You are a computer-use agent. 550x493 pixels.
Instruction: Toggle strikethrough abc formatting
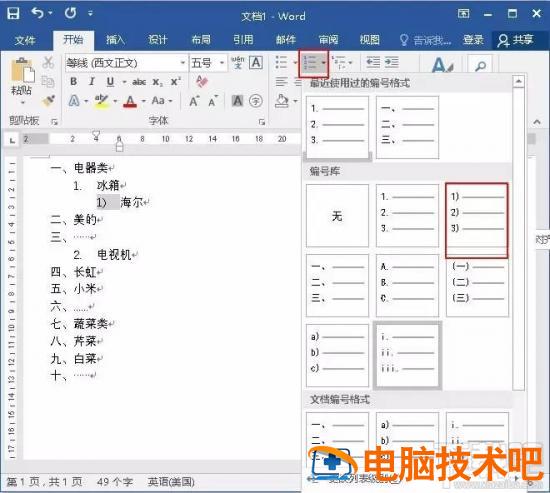(139, 82)
